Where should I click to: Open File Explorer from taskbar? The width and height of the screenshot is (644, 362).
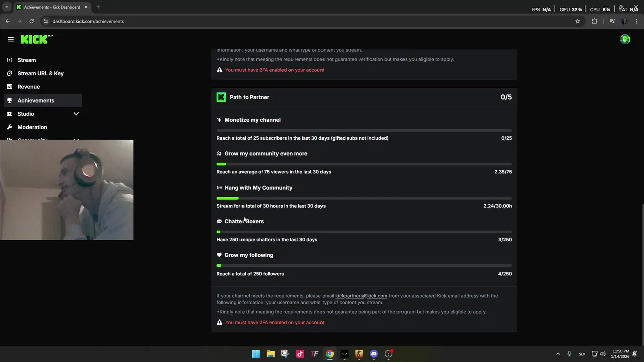pyautogui.click(x=270, y=354)
